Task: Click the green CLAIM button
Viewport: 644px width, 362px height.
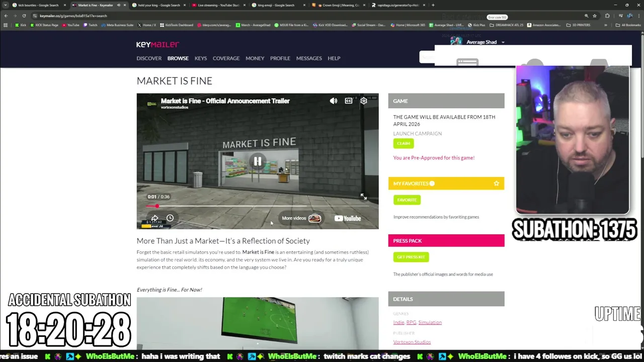Action: (403, 143)
